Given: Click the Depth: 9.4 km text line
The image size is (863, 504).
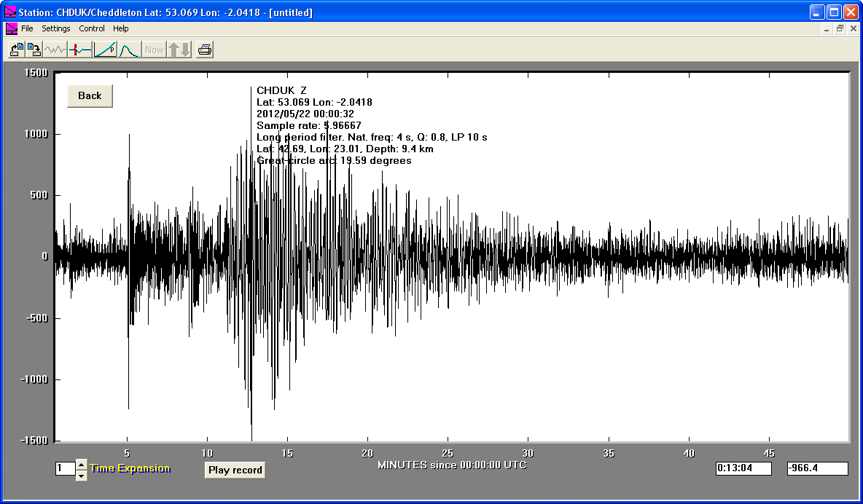Looking at the screenshot, I should pyautogui.click(x=345, y=149).
